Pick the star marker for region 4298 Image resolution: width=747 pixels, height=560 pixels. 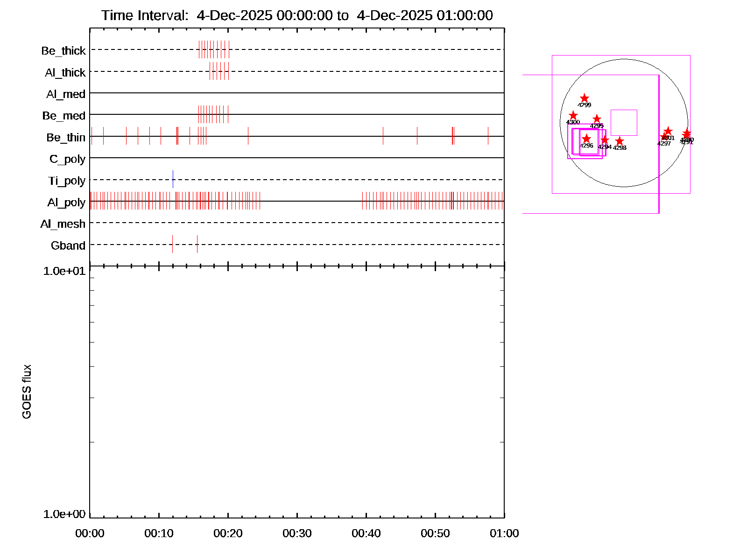click(620, 141)
